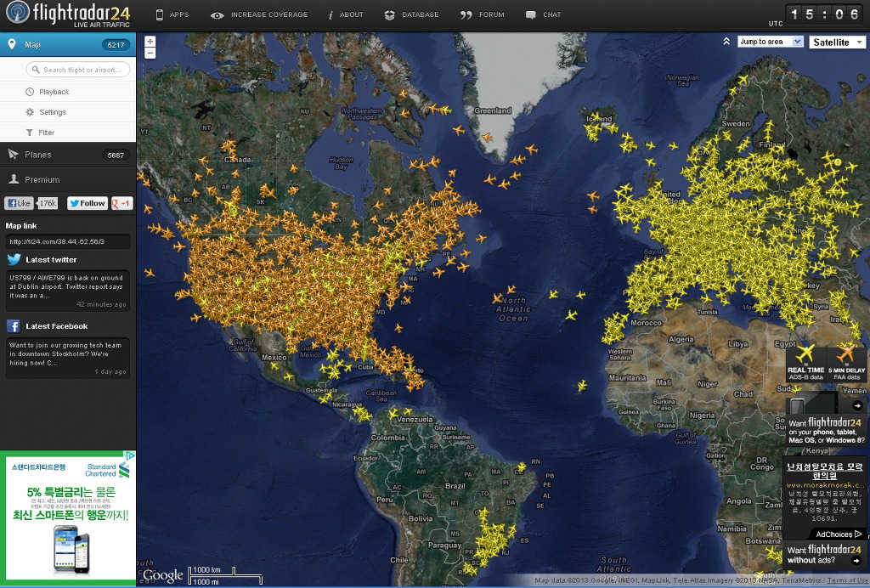
Task: Click the flightradar24 phone/tablet app promo arrow
Action: point(857,405)
